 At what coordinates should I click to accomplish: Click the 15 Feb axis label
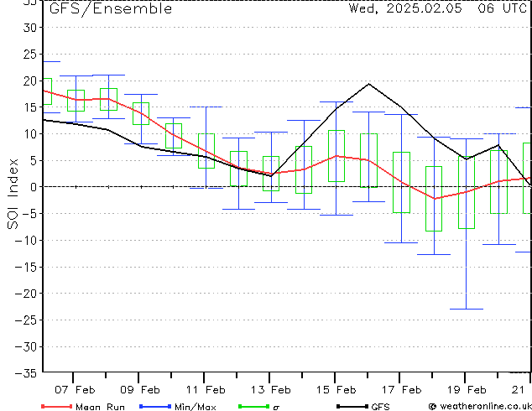point(336,390)
